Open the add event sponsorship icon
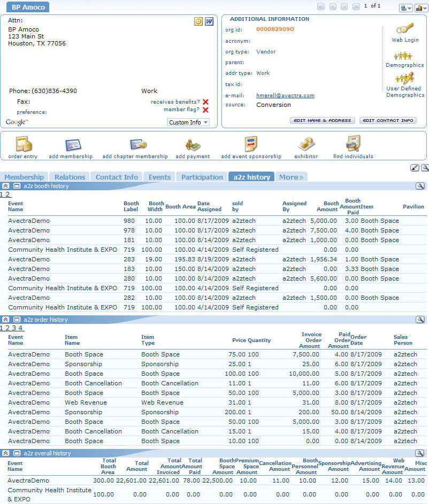429x504 pixels. pos(249,144)
